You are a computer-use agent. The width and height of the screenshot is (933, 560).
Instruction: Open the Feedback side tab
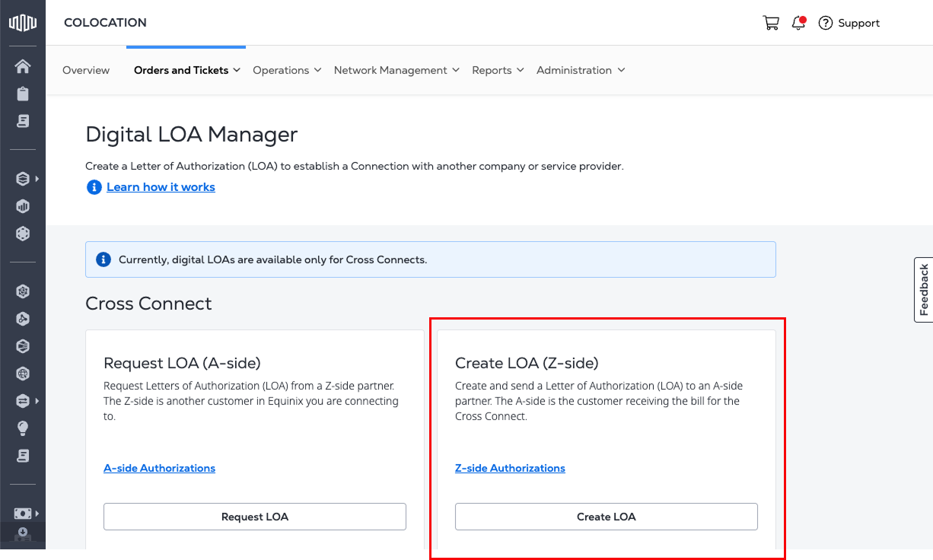(924, 290)
